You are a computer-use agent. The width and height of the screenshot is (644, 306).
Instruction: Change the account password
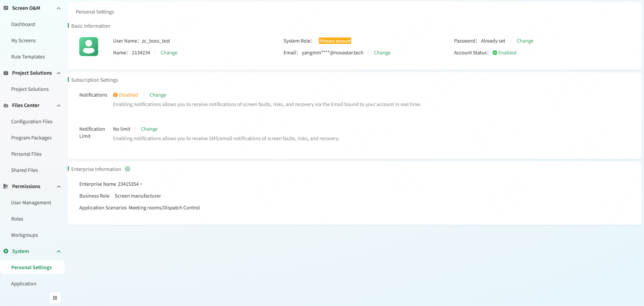[x=525, y=41]
